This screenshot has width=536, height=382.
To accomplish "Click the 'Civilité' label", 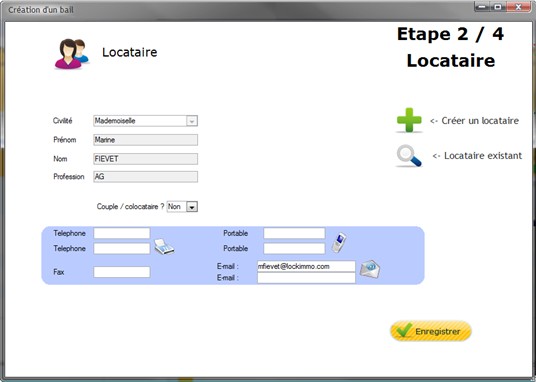I will [63, 121].
